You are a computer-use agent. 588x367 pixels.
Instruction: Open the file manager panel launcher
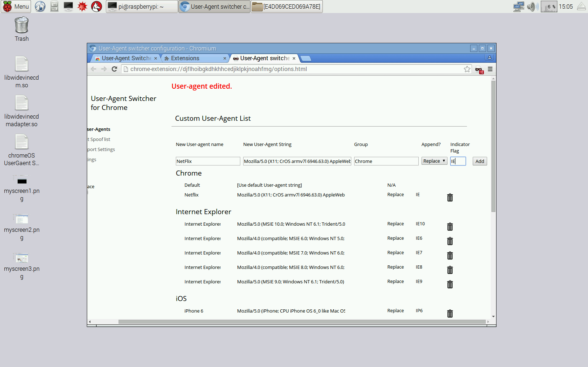pyautogui.click(x=54, y=6)
